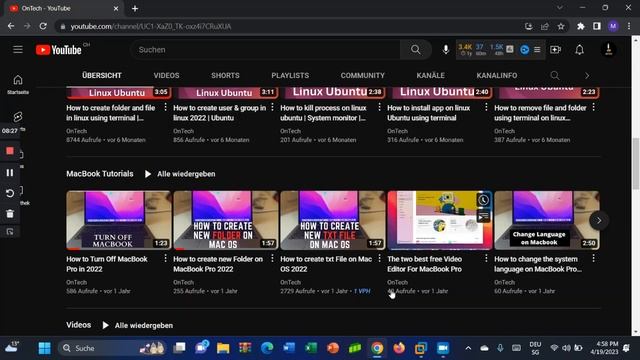This screenshot has height=360, width=640.
Task: Switch to the VIDEOS tab
Action: click(166, 76)
